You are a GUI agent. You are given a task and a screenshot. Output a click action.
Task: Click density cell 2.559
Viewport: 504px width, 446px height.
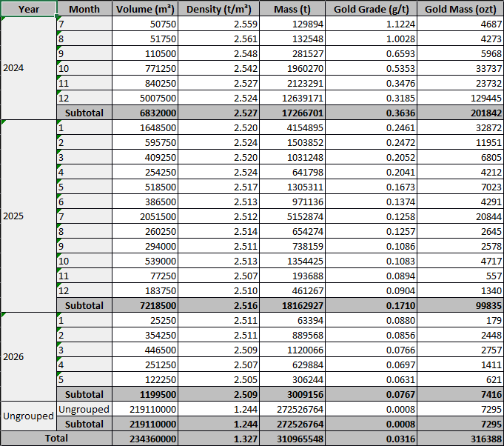pos(218,24)
